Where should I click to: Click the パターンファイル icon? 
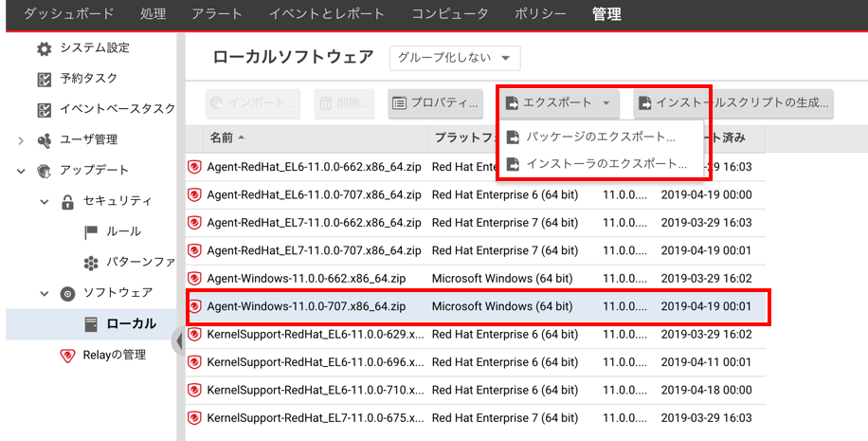click(x=91, y=263)
